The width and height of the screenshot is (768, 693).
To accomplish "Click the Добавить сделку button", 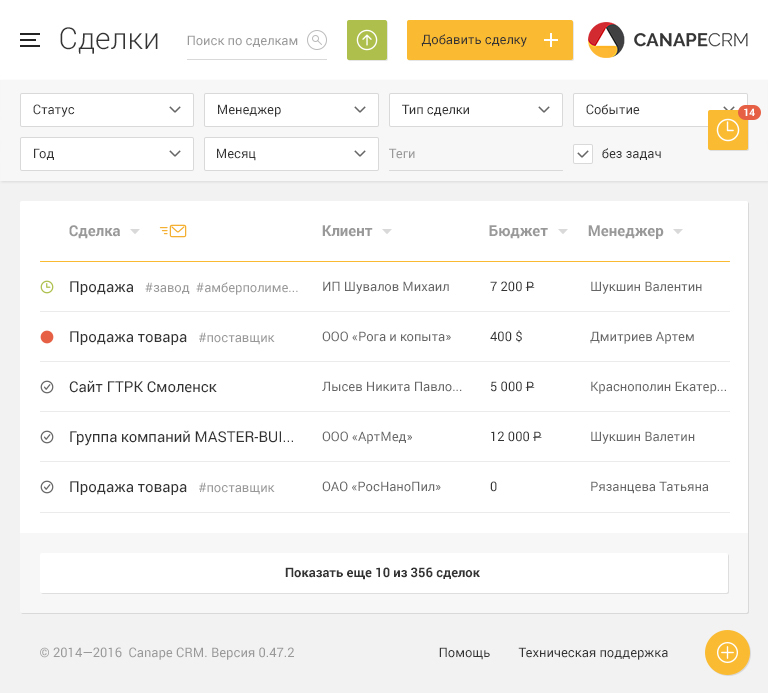I will coord(490,40).
